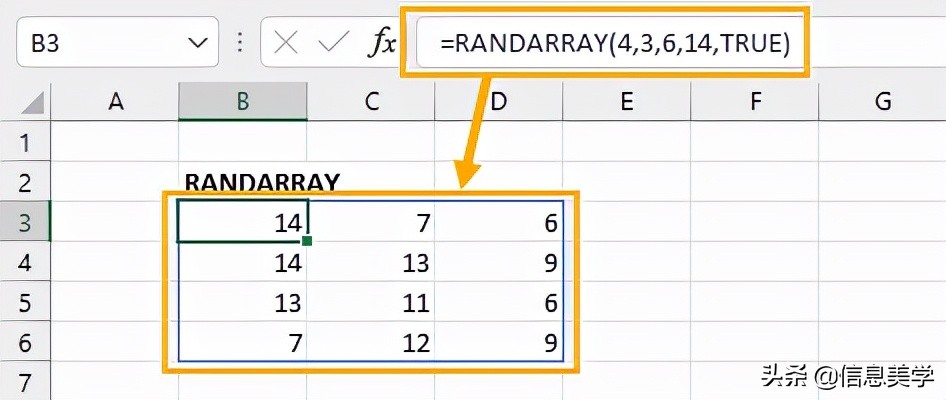This screenshot has width=946, height=400.
Task: Click cell D3 containing 6
Action: [498, 221]
